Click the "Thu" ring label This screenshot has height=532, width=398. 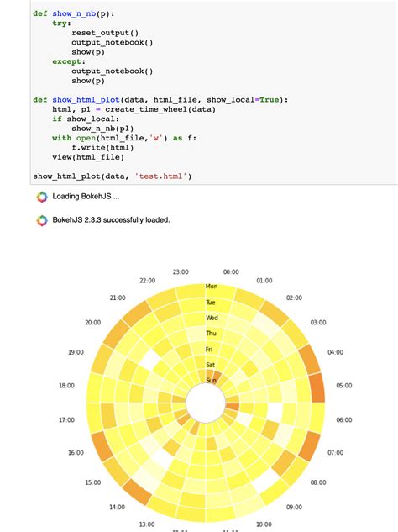point(211,333)
